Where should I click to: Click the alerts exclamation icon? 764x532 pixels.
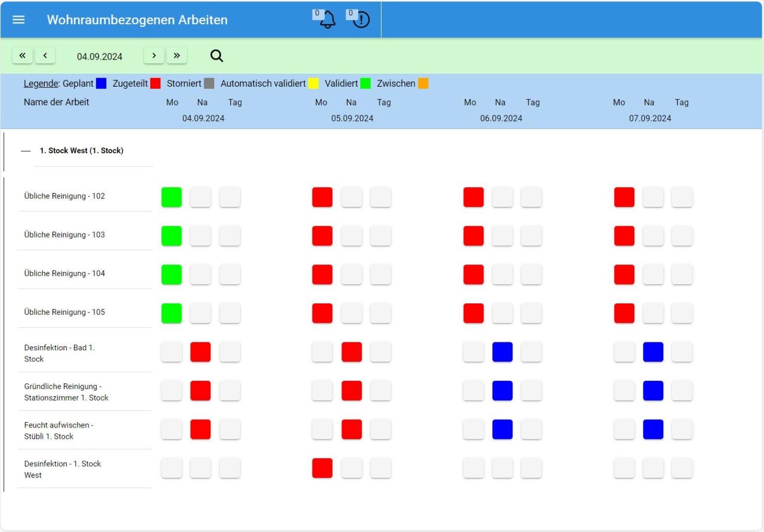pyautogui.click(x=360, y=20)
